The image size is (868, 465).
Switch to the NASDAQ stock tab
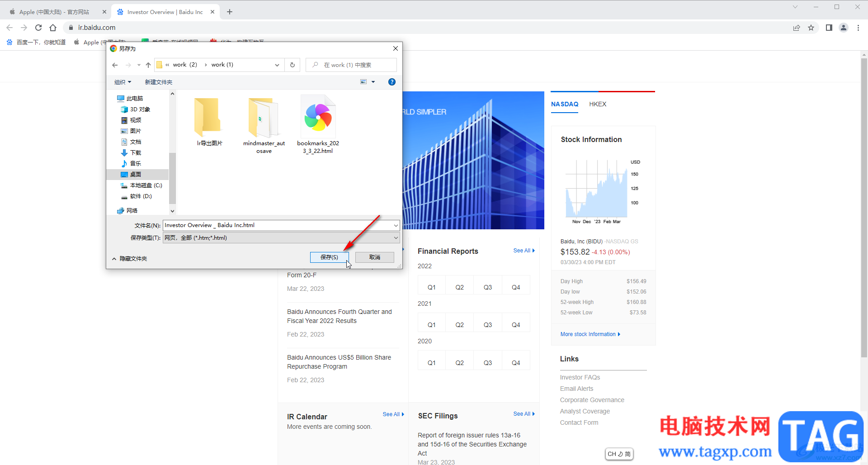pyautogui.click(x=565, y=104)
